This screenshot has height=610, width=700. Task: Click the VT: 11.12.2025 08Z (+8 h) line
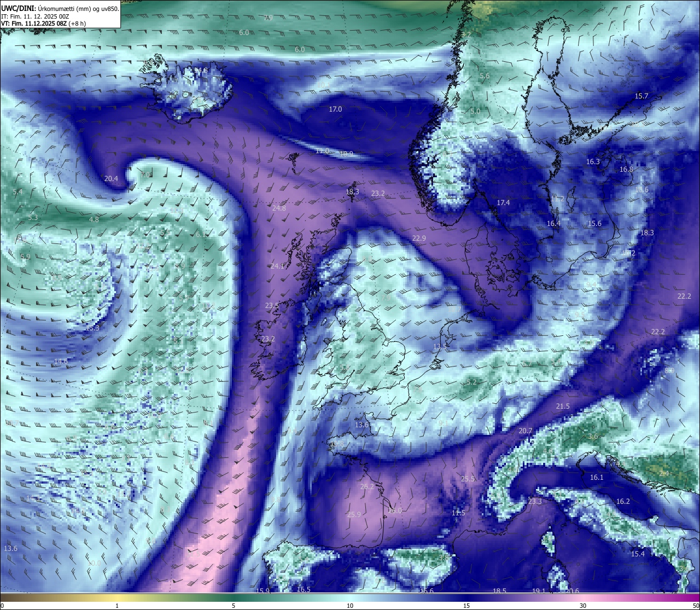pos(44,24)
